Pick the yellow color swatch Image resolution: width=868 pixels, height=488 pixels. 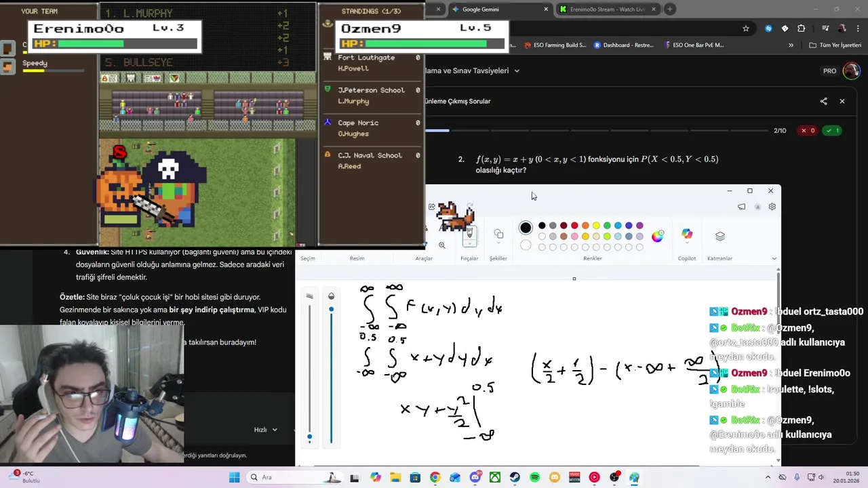[x=596, y=226]
